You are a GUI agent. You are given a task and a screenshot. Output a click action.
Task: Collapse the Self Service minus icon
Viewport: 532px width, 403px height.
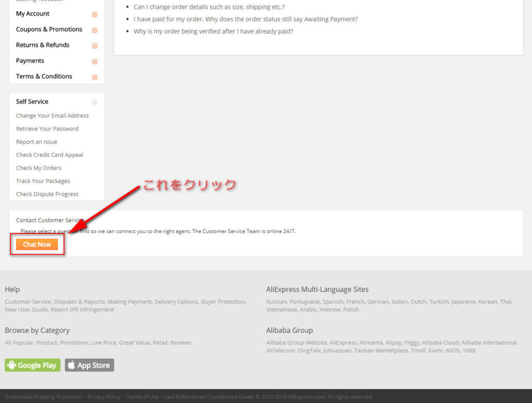tap(95, 102)
